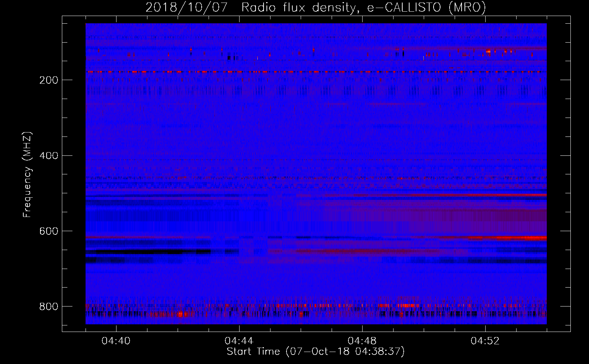Click the 04:40 time tick label

[116, 341]
